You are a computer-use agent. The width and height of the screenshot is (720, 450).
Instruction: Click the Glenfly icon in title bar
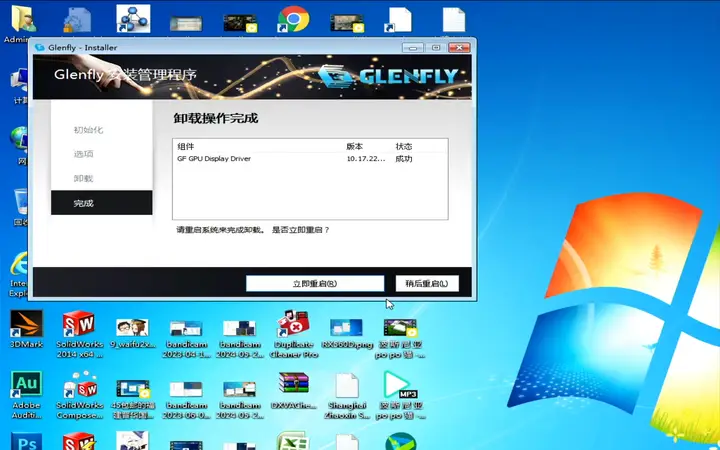click(x=40, y=47)
